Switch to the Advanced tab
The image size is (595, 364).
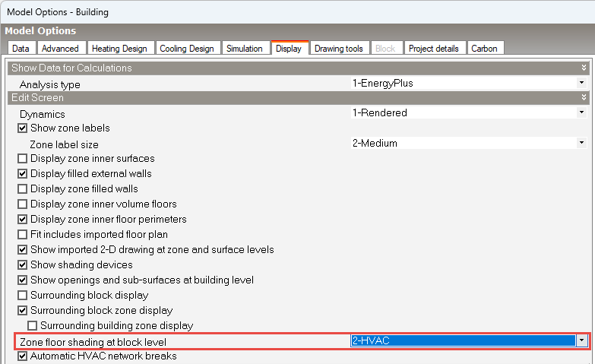(60, 49)
